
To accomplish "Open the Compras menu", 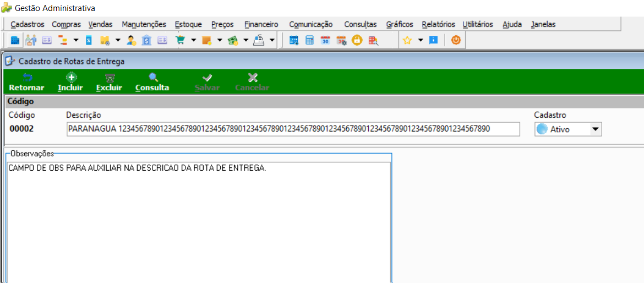I will click(x=67, y=24).
